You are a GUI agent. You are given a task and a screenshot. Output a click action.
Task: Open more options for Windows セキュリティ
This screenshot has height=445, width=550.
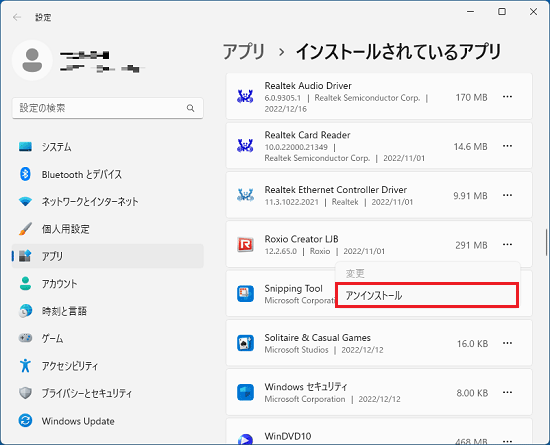click(x=507, y=392)
